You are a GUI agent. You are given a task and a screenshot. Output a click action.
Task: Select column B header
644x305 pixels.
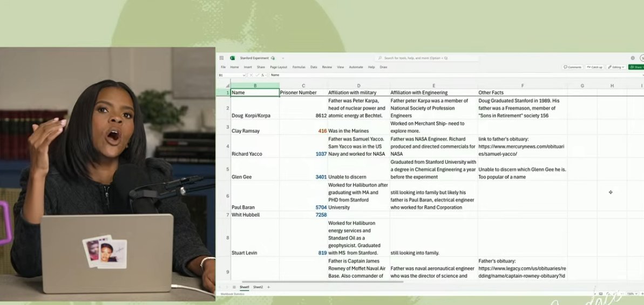[x=255, y=85]
